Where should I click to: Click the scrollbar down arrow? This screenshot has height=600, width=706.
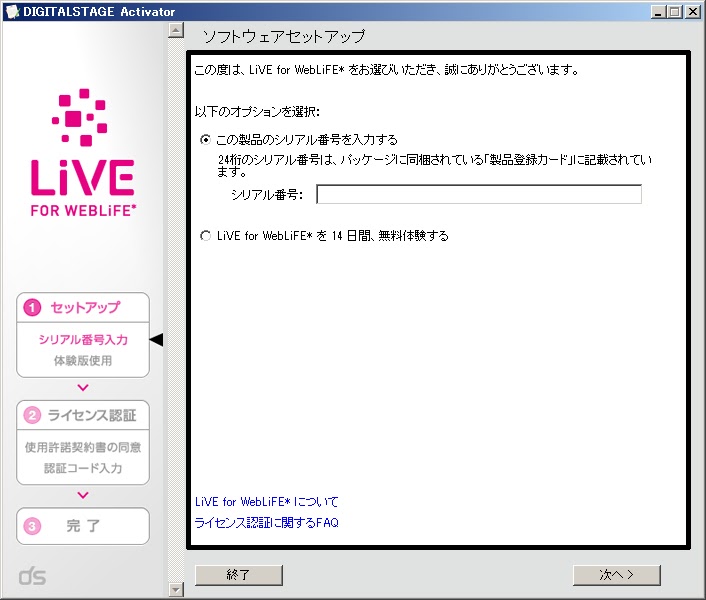click(x=176, y=589)
